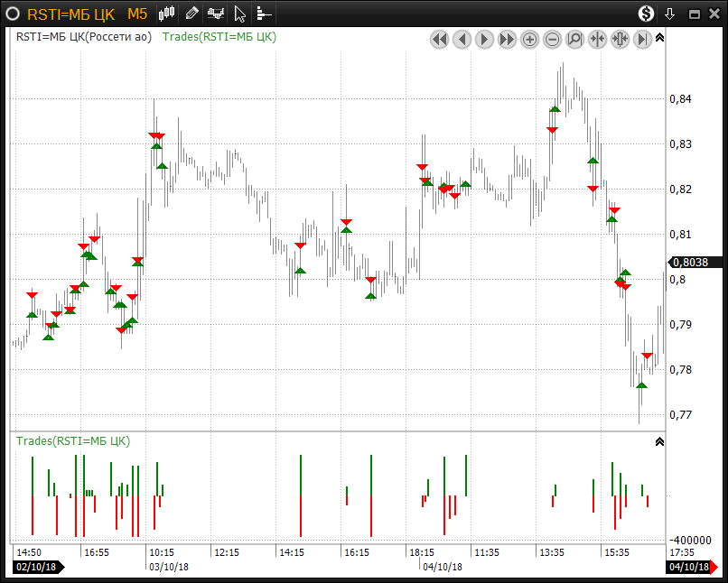The height and width of the screenshot is (583, 728).
Task: Jump to the latest bar on chart
Action: [x=642, y=39]
